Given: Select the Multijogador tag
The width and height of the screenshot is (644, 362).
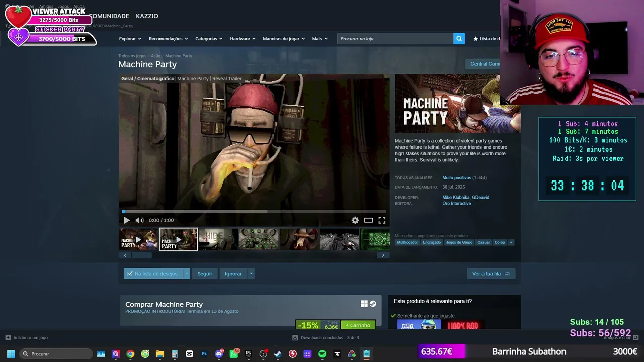Looking at the screenshot, I should point(408,242).
